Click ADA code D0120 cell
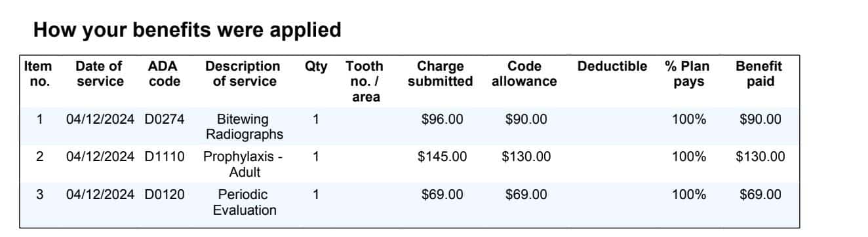 coord(165,195)
